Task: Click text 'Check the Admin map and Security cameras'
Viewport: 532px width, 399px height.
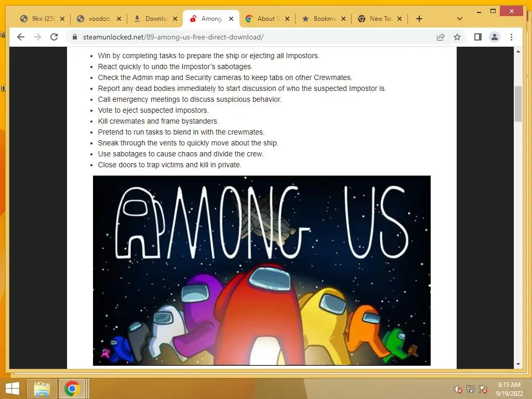Action: [x=169, y=77]
